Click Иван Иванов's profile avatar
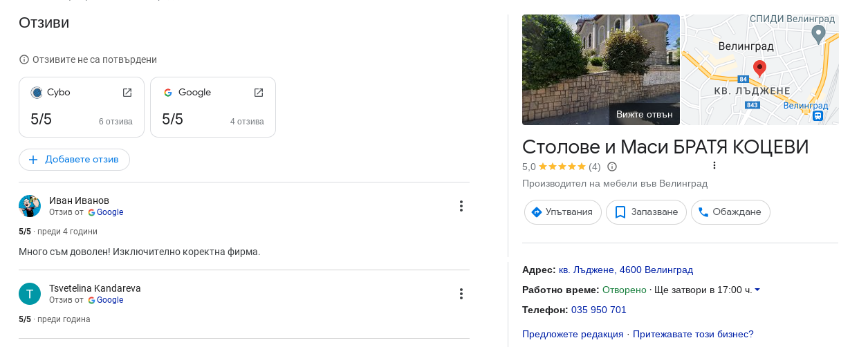The width and height of the screenshot is (868, 347). click(x=30, y=206)
